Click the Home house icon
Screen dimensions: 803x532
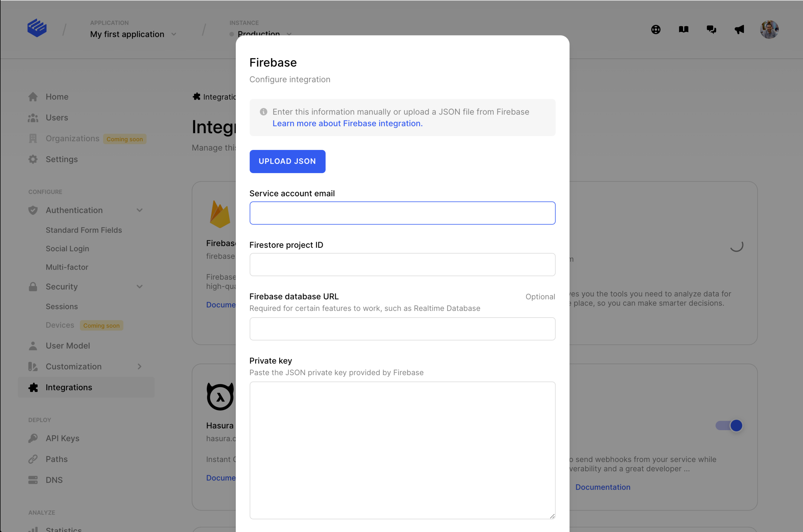(33, 97)
